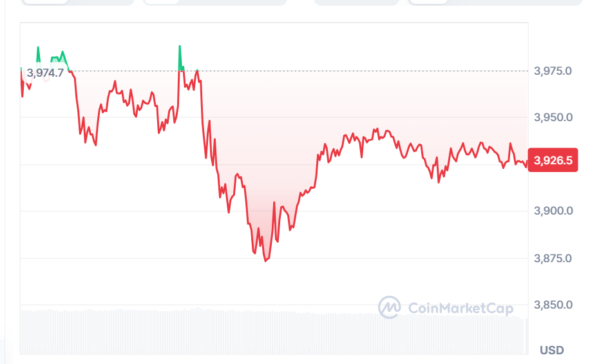This screenshot has height=364, width=590.
Task: Open the CoinMarketCap watermark text link
Action: click(x=461, y=309)
